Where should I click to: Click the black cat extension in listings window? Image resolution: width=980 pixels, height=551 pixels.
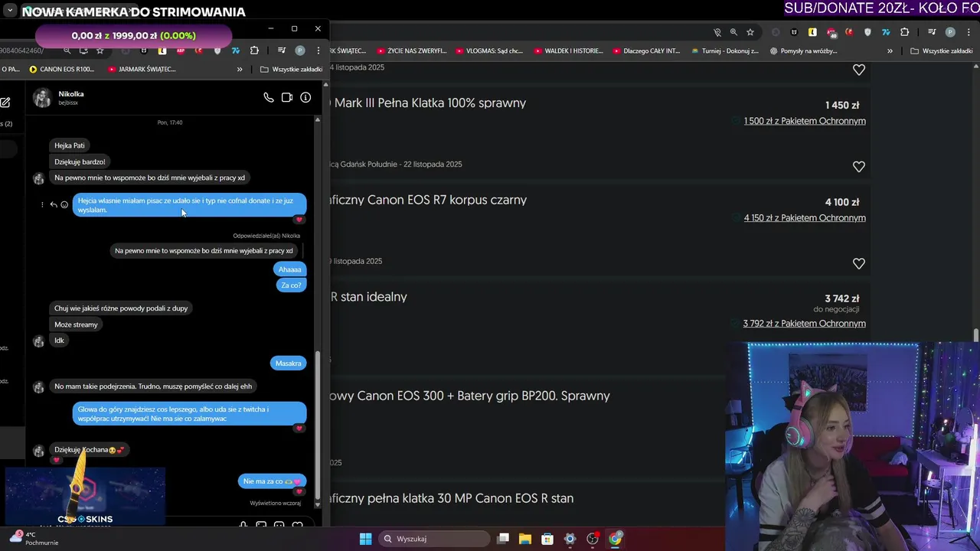point(794,32)
